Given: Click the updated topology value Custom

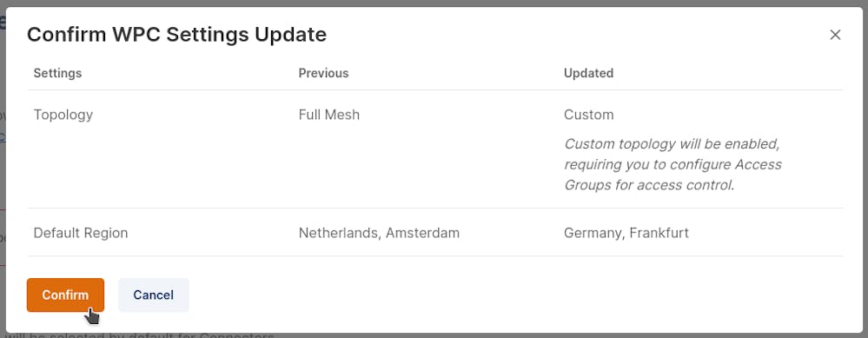Looking at the screenshot, I should click(x=588, y=115).
